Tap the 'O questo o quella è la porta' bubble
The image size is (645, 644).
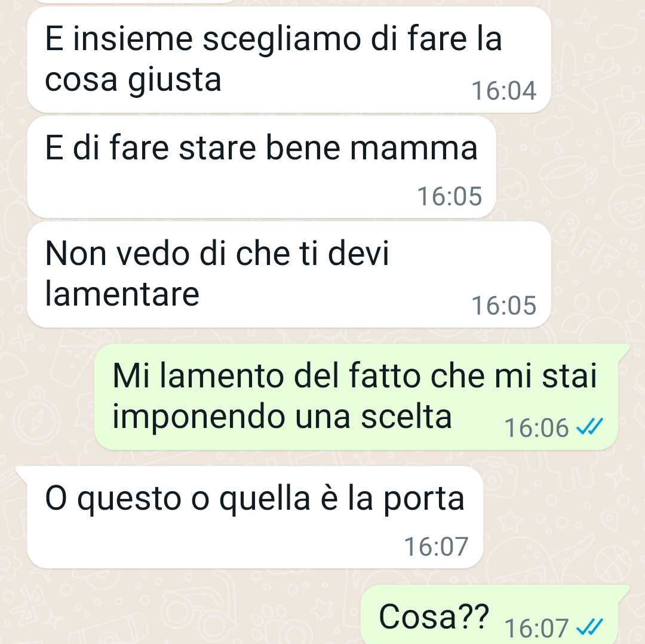(255, 517)
